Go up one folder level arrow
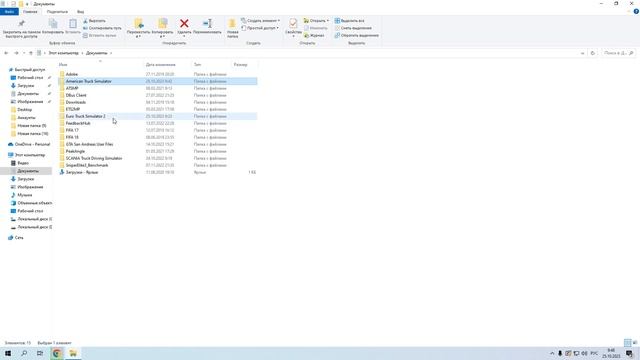Image resolution: width=640 pixels, height=360 pixels. [x=31, y=53]
